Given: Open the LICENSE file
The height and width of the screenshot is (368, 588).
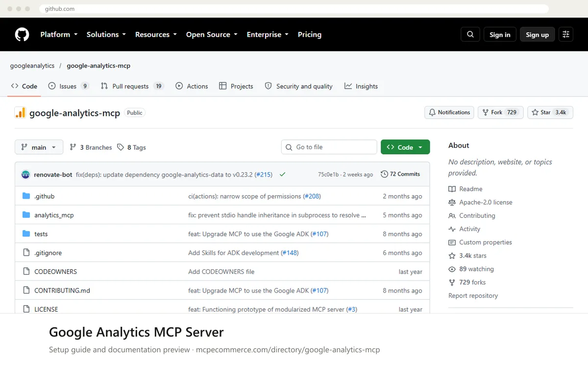Looking at the screenshot, I should point(46,309).
